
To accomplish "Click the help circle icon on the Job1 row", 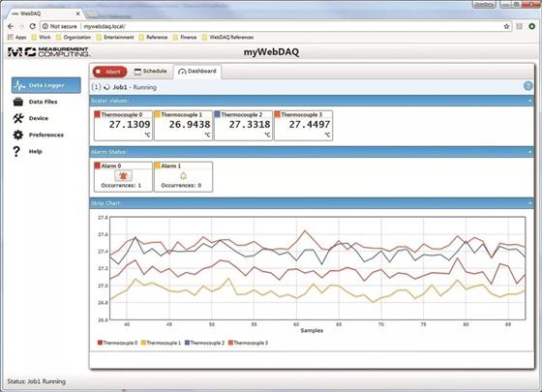I will pyautogui.click(x=527, y=86).
